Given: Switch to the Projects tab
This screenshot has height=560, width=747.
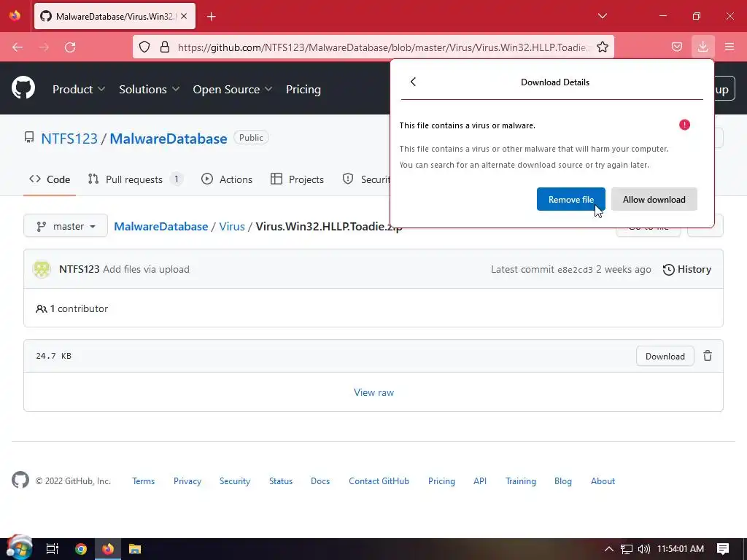Looking at the screenshot, I should [298, 179].
